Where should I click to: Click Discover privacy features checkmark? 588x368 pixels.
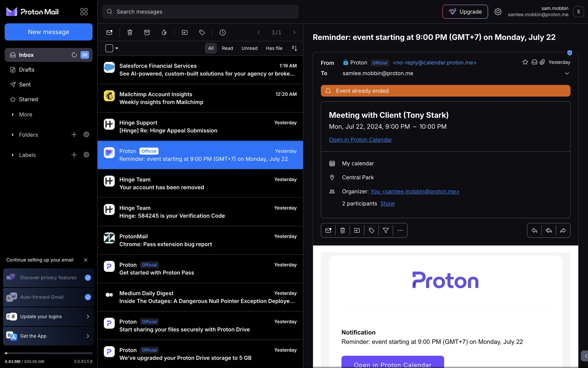click(88, 278)
